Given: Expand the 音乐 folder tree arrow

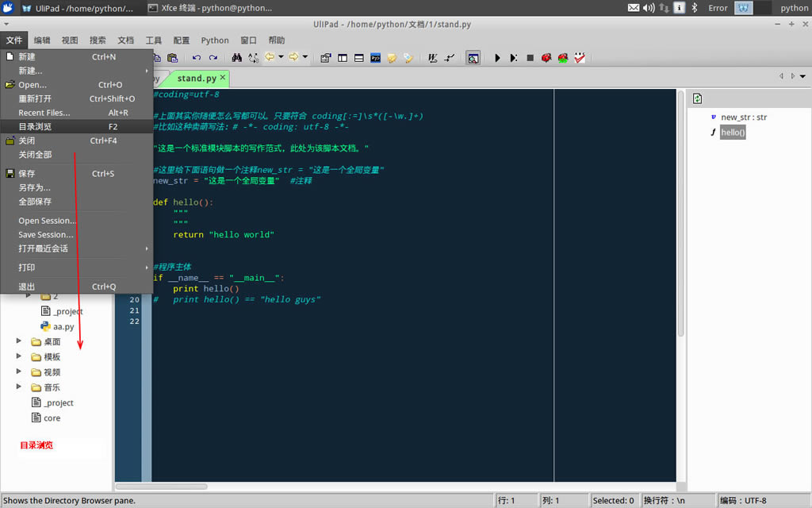Looking at the screenshot, I should point(19,387).
